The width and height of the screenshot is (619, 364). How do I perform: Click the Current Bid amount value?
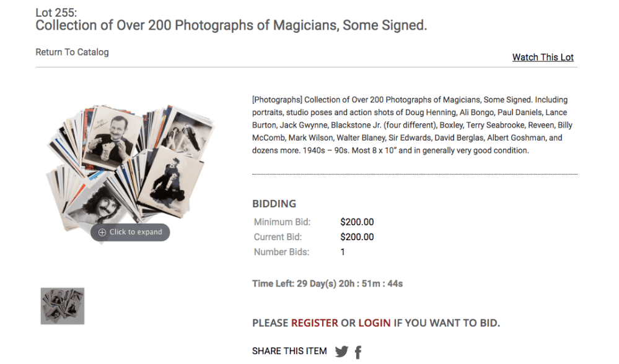click(357, 237)
